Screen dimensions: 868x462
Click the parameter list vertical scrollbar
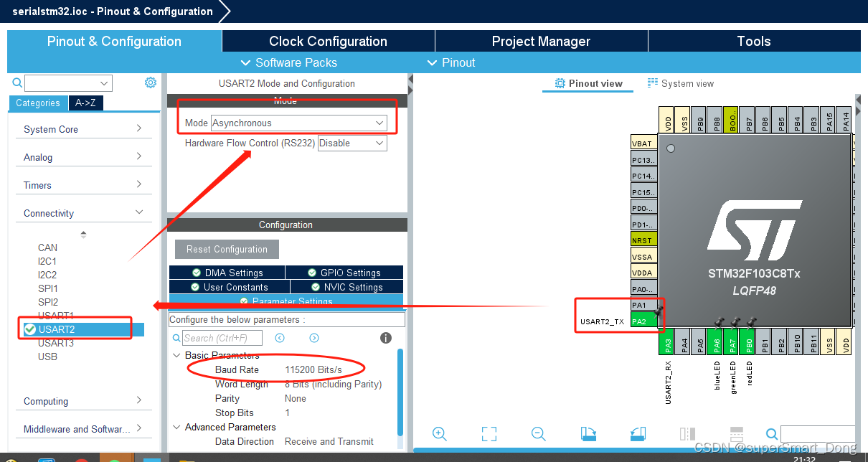[x=400, y=391]
